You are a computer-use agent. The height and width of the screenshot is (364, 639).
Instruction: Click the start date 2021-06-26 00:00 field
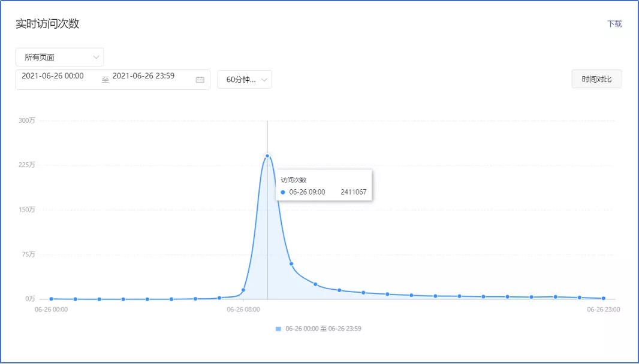[53, 76]
